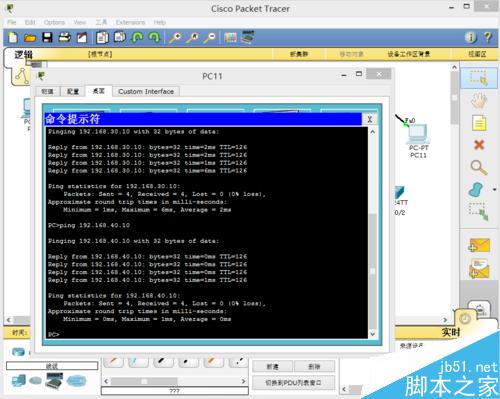The height and width of the screenshot is (399, 500).
Task: Select the End Devices category icon
Action: coord(18,381)
